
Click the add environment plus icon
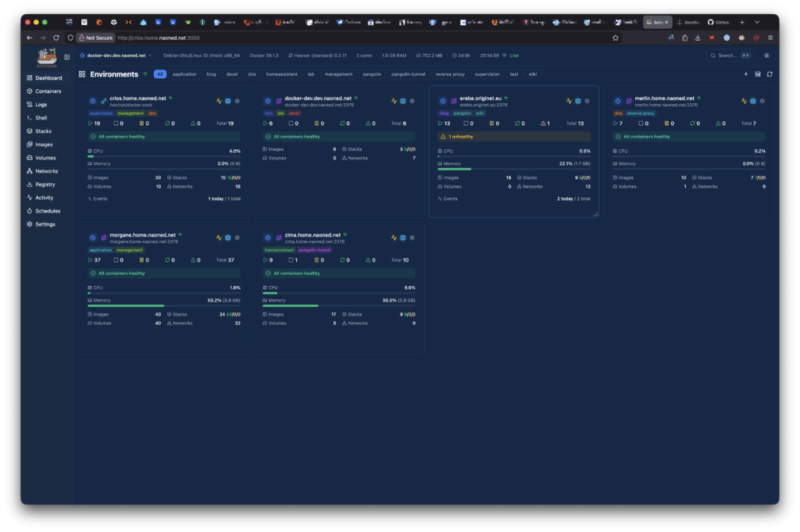click(x=745, y=74)
